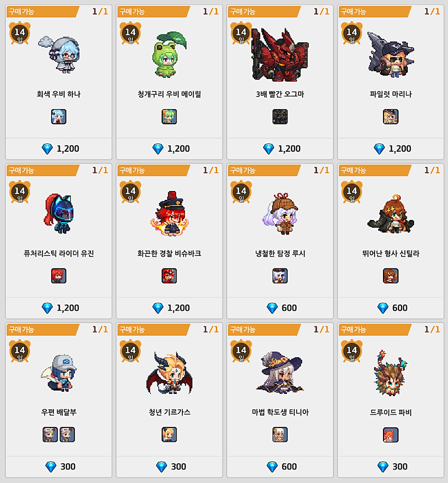The image size is (448, 483).
Task: Click the orange-haired portrait under 드루이드 파비
Action: coord(390,435)
